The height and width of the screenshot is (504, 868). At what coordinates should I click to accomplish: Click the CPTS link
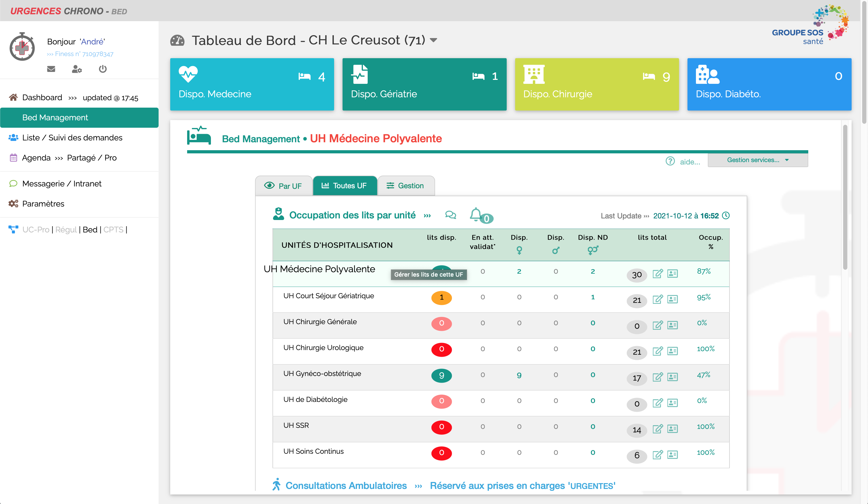coord(113,230)
